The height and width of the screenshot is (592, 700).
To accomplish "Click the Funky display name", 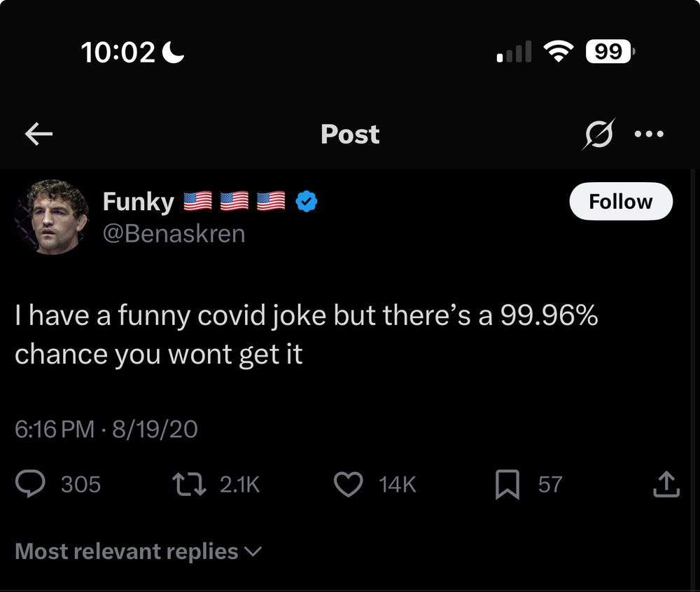I will pos(138,202).
